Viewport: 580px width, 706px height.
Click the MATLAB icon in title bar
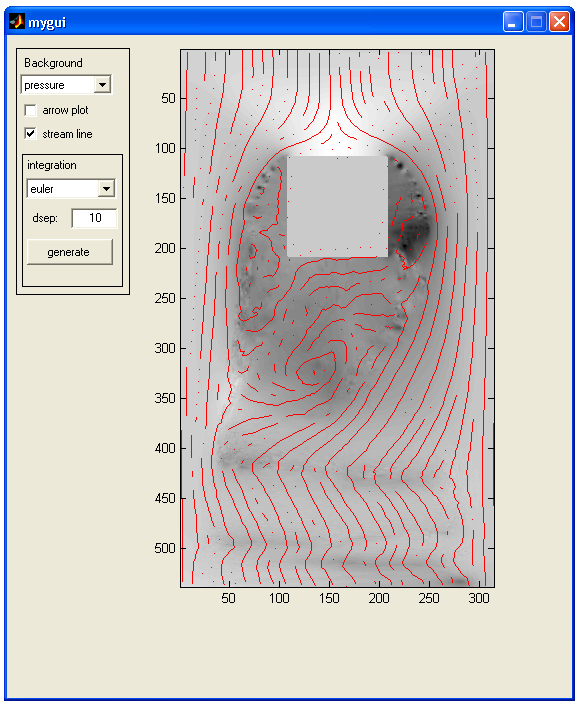coord(17,21)
